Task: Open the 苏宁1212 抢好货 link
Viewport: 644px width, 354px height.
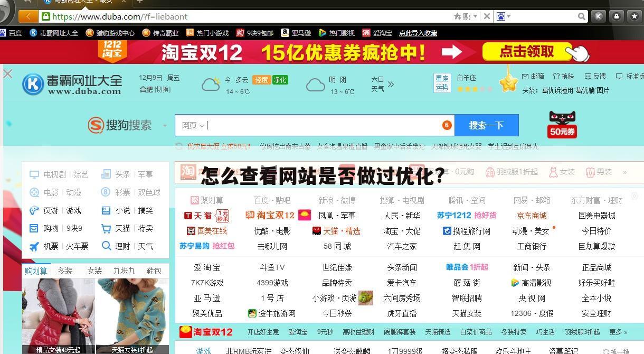Action: coord(467,215)
